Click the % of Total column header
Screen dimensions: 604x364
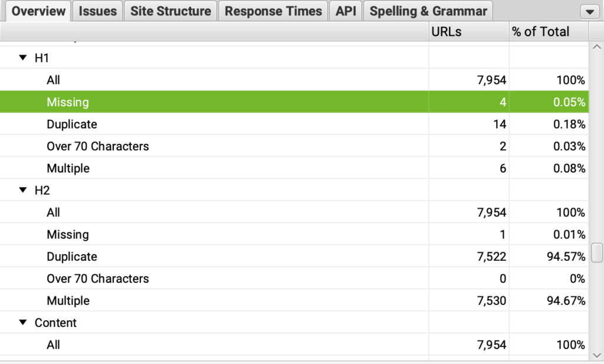[548, 32]
